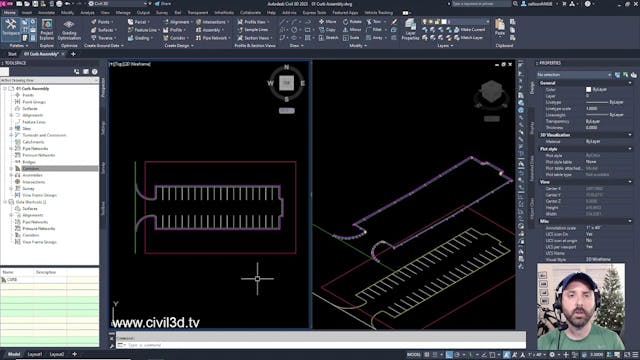Open the Insert ribbon tab
The height and width of the screenshot is (360, 640).
pyautogui.click(x=27, y=13)
